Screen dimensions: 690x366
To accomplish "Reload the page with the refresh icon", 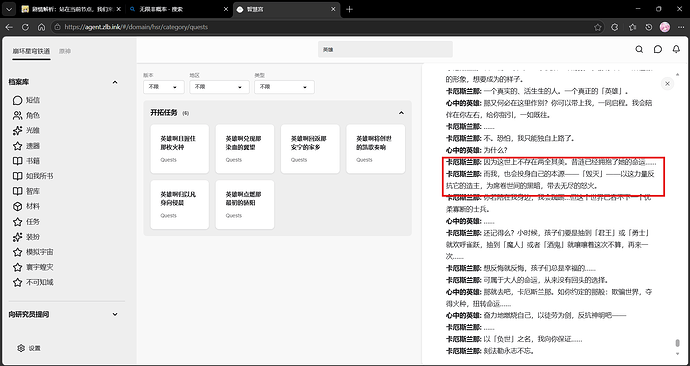I will coord(26,27).
